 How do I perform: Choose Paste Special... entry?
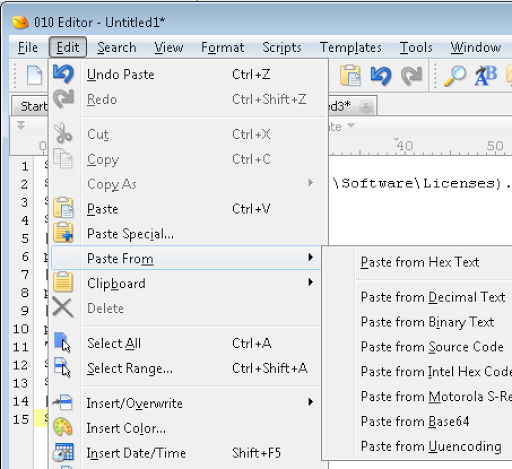coord(187,233)
